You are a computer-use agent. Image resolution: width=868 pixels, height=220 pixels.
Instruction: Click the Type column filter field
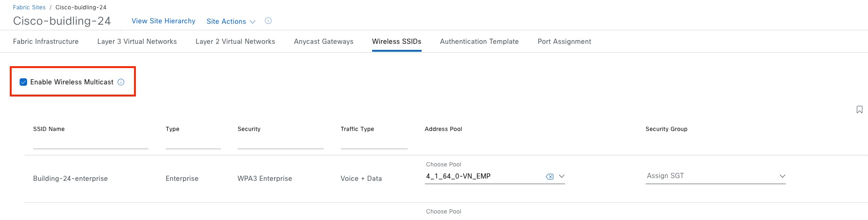pyautogui.click(x=193, y=143)
